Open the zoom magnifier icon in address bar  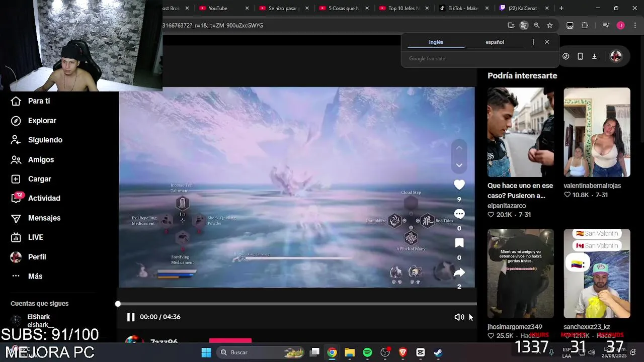point(537,25)
